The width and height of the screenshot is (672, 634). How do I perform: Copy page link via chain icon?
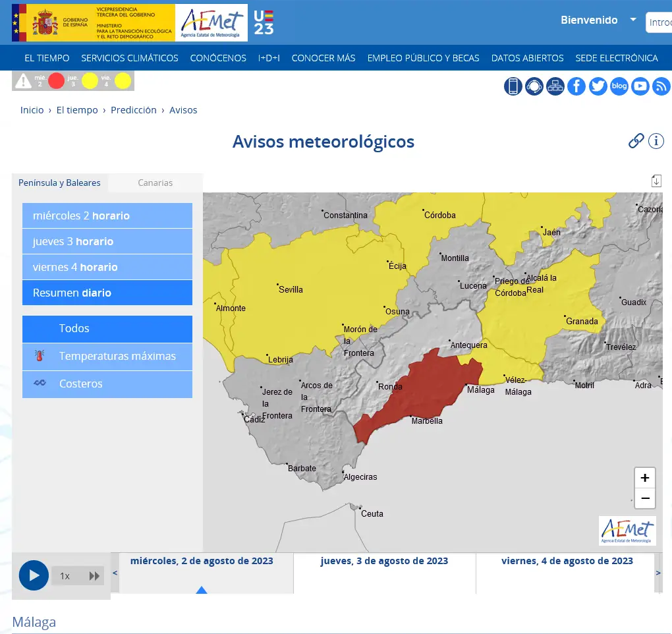coord(636,141)
